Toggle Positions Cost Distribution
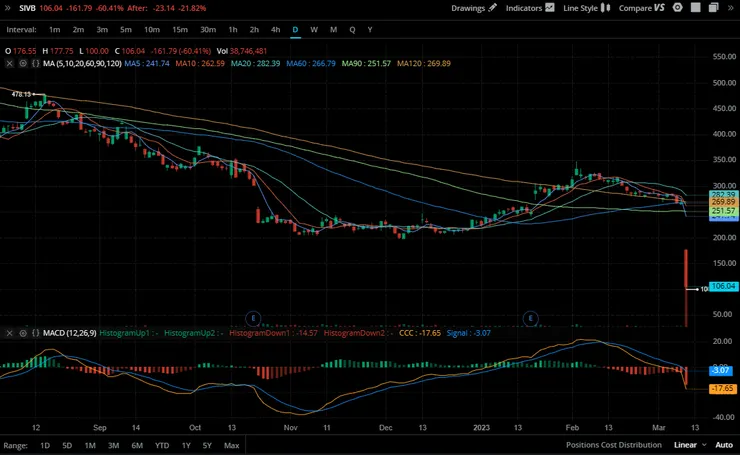Viewport: 740px width, 455px height. click(615, 445)
